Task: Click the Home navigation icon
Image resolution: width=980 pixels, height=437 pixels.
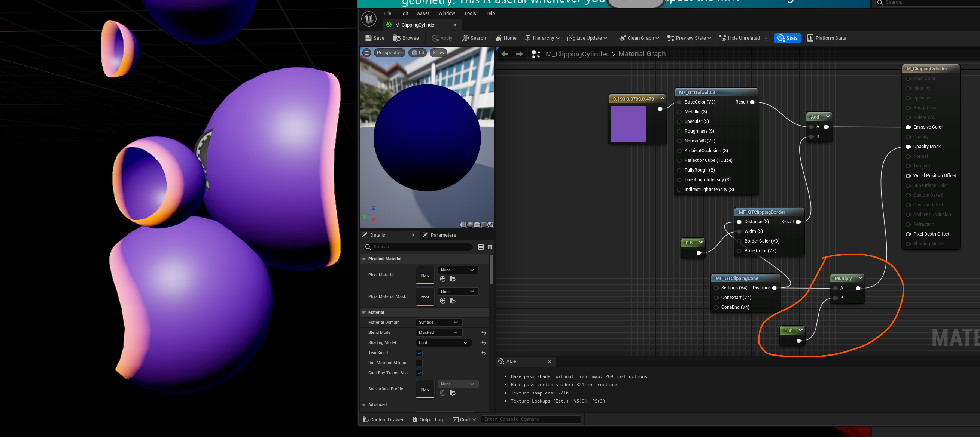Action: 505,38
